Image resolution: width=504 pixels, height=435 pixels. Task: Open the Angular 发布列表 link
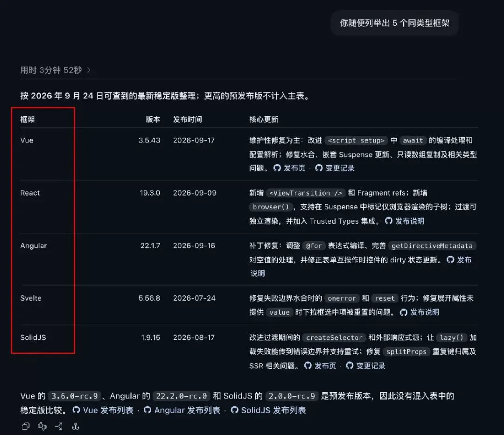(182, 410)
